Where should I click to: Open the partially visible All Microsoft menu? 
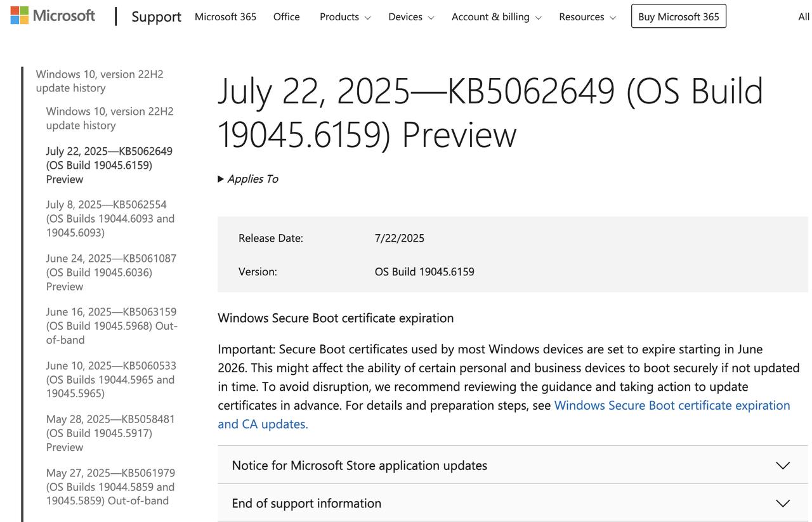point(804,16)
